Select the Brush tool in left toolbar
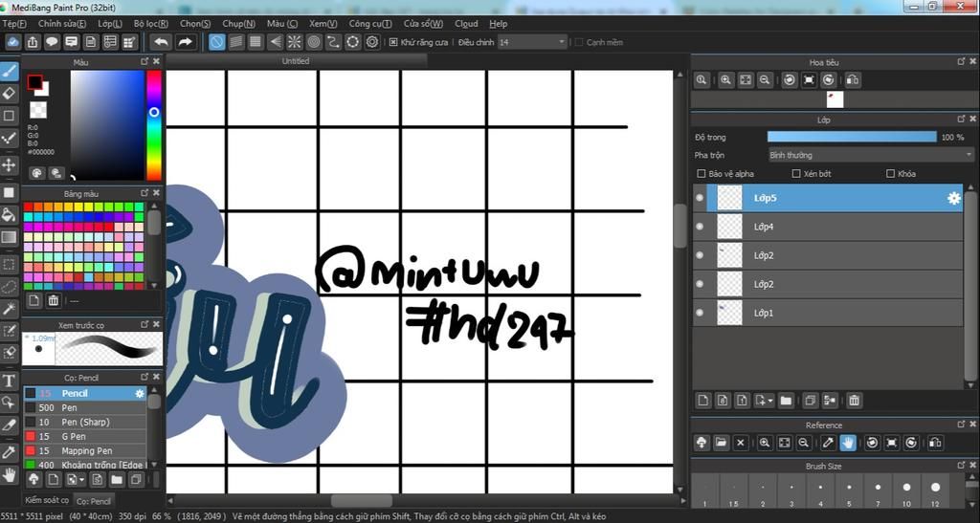The width and height of the screenshot is (980, 523). coord(9,71)
